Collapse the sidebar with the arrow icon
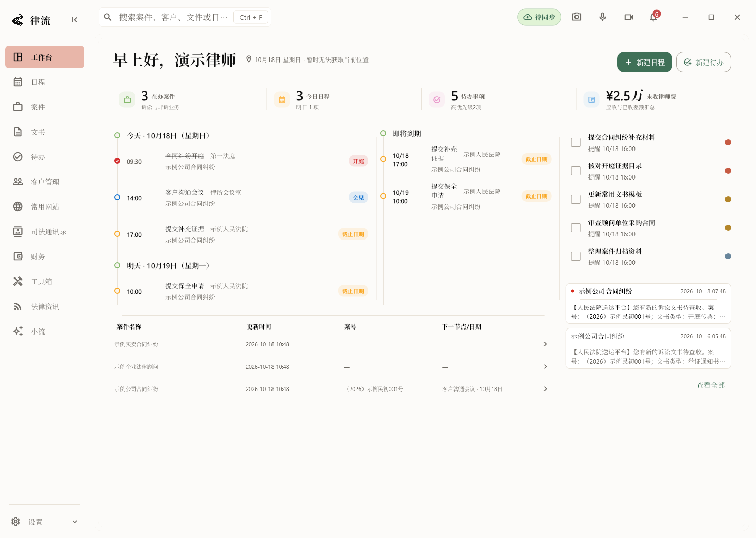Image resolution: width=756 pixels, height=538 pixels. point(74,20)
